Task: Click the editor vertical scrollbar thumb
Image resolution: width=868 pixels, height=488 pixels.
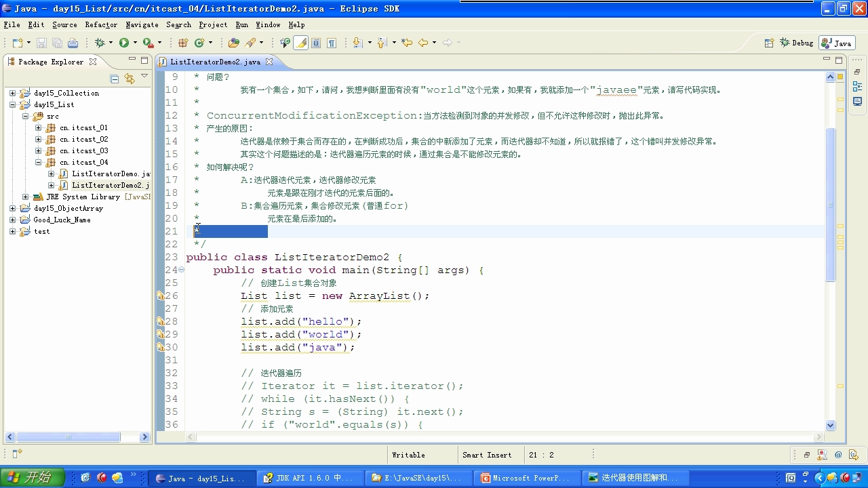Action: click(x=831, y=203)
